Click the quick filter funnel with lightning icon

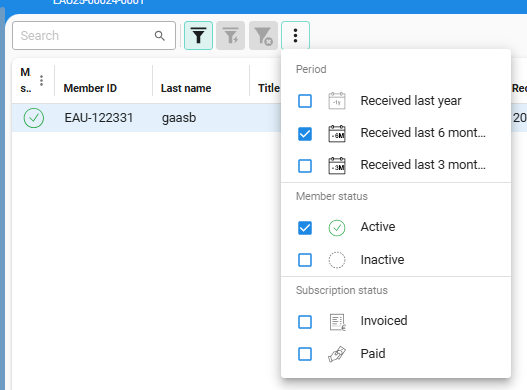coord(231,36)
